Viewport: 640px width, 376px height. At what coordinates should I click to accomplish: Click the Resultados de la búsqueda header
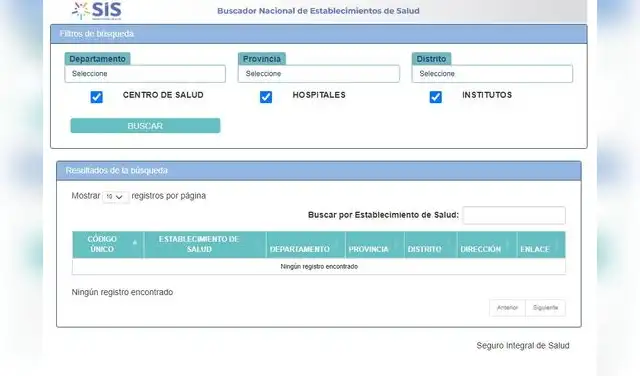(319, 171)
